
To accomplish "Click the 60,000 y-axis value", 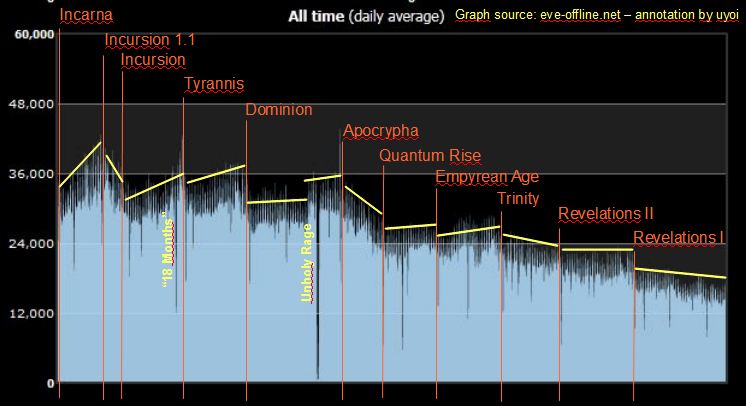I will 34,34.
